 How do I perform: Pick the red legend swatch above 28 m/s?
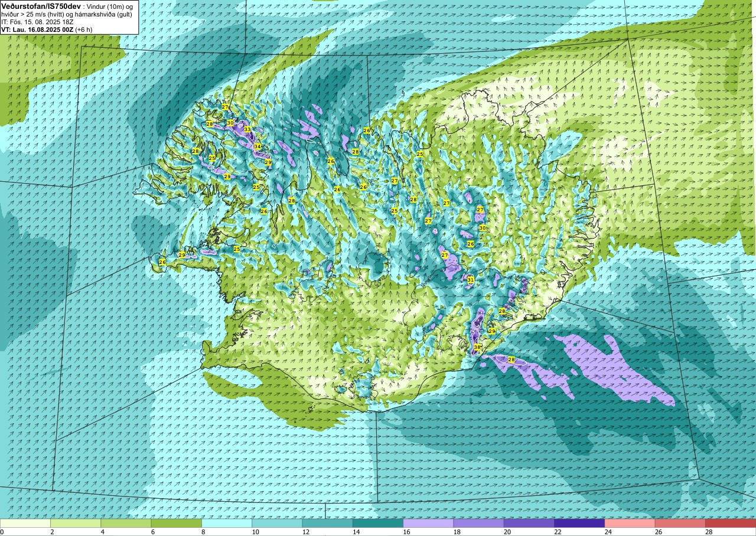pos(730,523)
